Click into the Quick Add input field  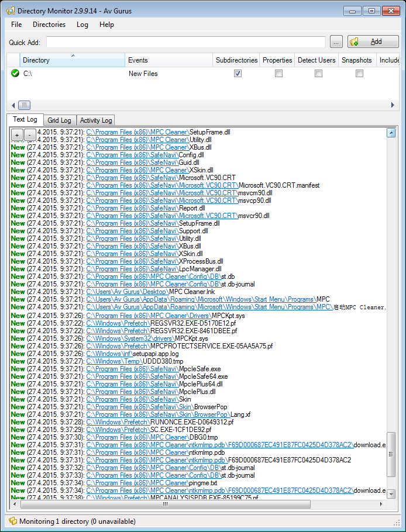(x=185, y=42)
